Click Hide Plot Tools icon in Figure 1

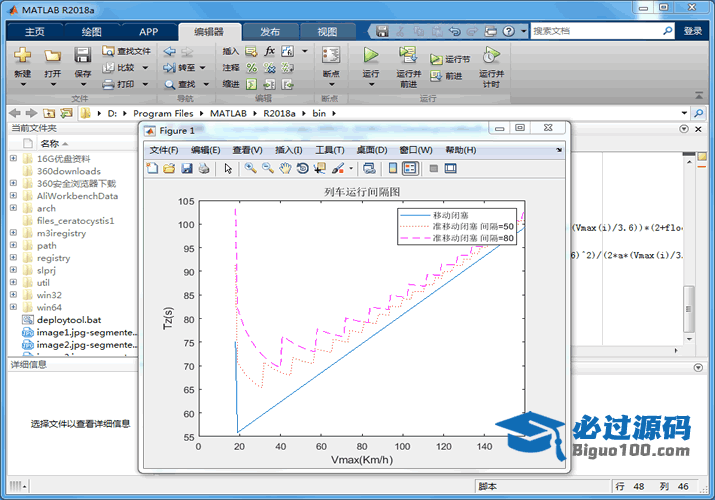tap(434, 169)
